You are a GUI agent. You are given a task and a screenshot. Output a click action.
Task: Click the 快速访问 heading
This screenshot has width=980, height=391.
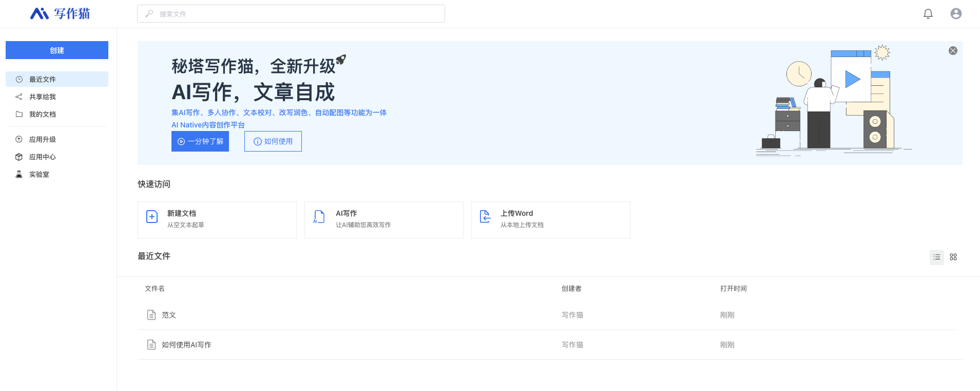pos(154,184)
